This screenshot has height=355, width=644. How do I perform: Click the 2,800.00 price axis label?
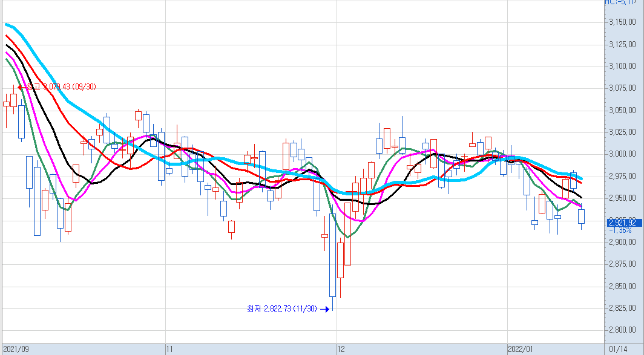[622, 330]
